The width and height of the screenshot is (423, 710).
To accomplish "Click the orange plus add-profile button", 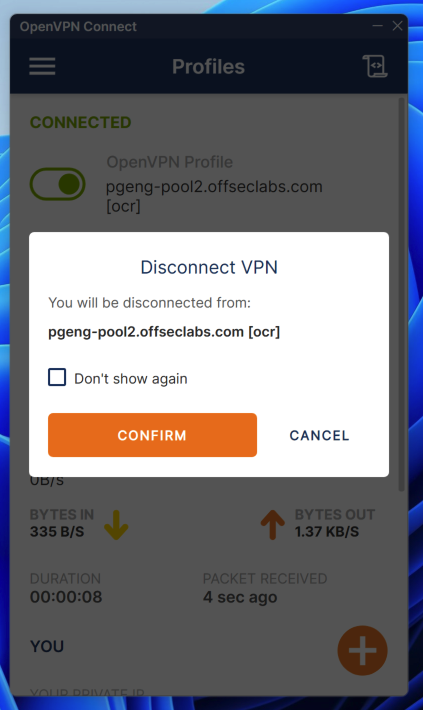I will pos(362,651).
